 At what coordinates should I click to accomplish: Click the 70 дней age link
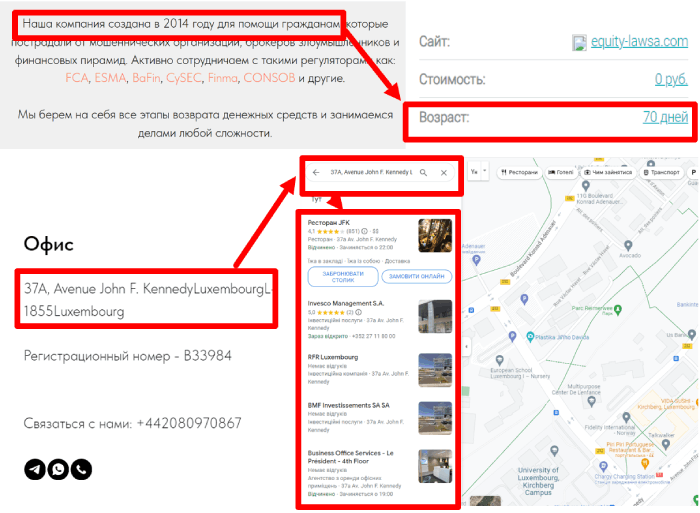665,117
